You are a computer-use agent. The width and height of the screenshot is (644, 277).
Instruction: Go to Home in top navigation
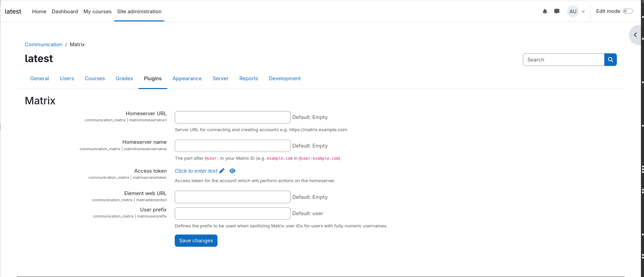click(39, 11)
